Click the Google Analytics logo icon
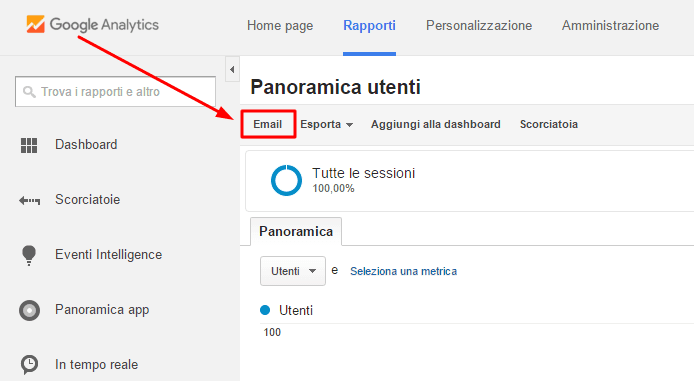Screen dimensions: 694x381 pyautogui.click(x=35, y=24)
